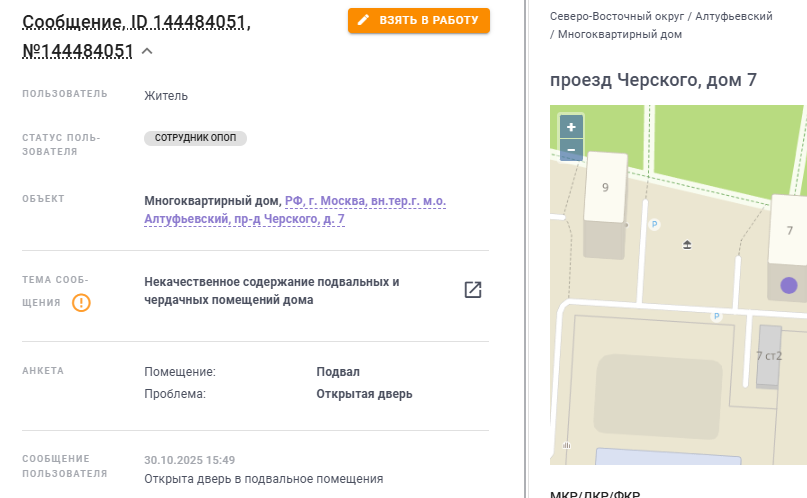Click the pencil icon on Взять в работу
Image resolution: width=807 pixels, height=498 pixels.
(x=363, y=20)
